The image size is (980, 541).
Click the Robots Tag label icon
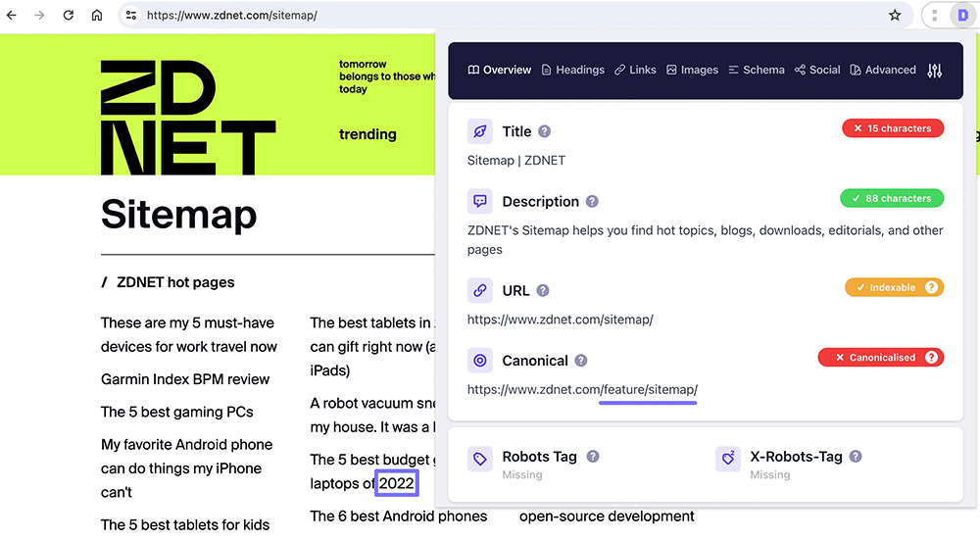coord(480,459)
